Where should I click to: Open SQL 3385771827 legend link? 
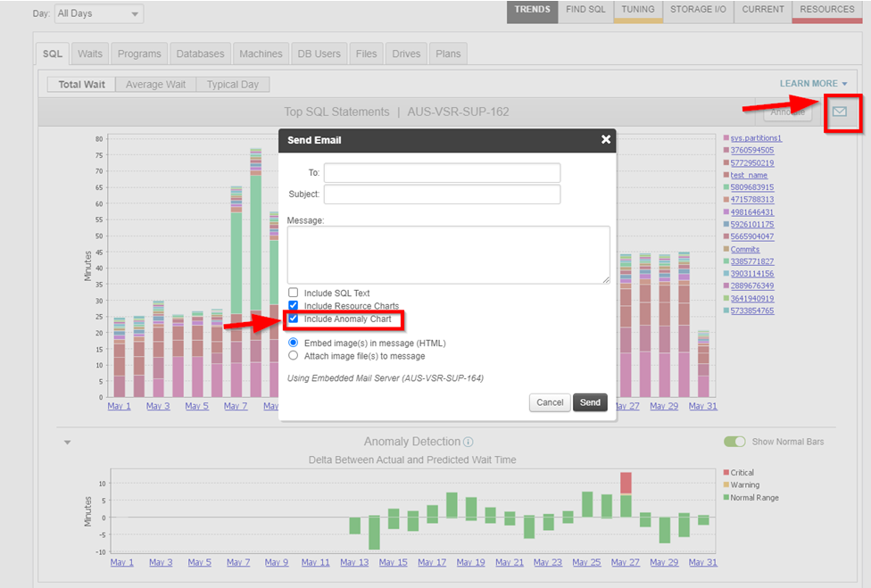(752, 261)
